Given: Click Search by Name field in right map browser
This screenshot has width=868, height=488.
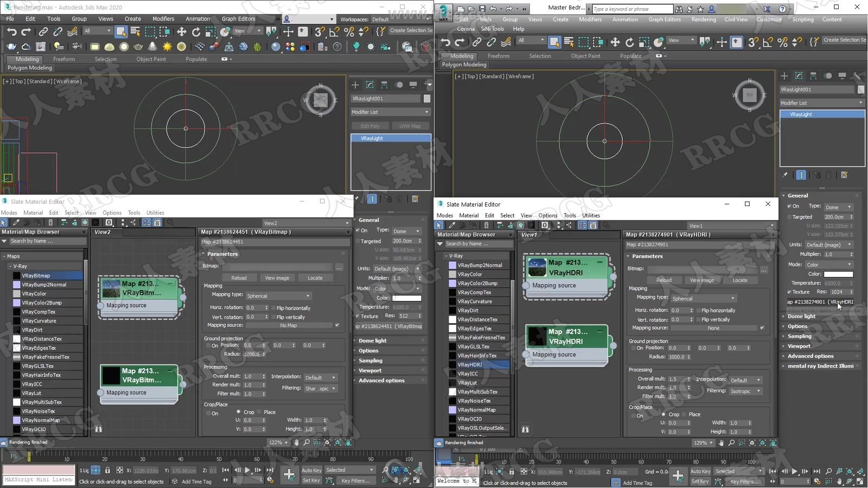Looking at the screenshot, I should pos(478,244).
